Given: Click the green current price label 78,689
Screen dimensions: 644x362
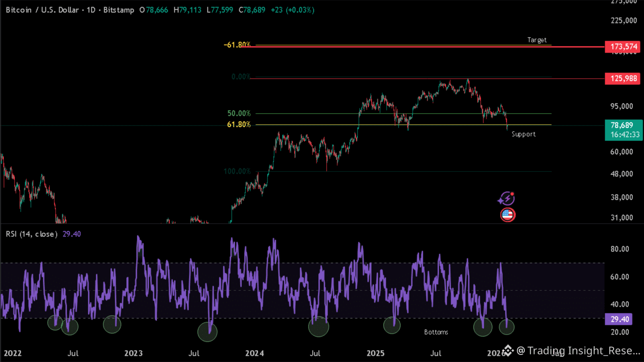Looking at the screenshot, I should tap(622, 126).
